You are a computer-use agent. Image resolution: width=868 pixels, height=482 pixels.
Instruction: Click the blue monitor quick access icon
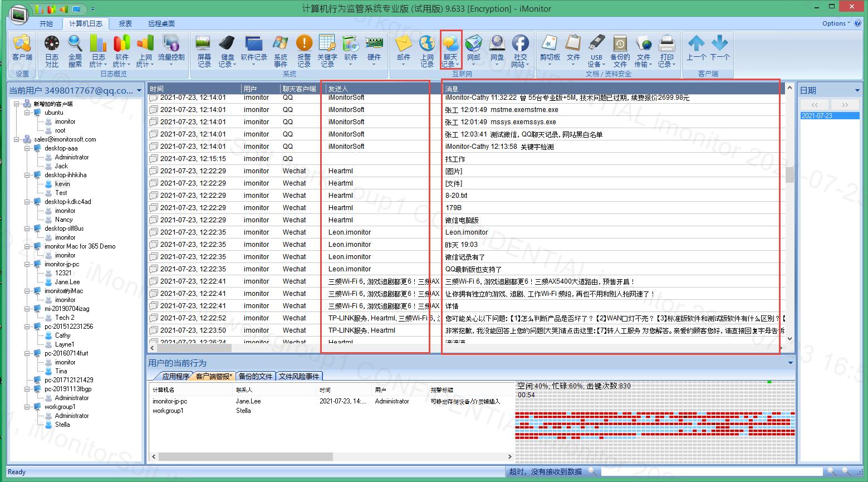[x=76, y=9]
